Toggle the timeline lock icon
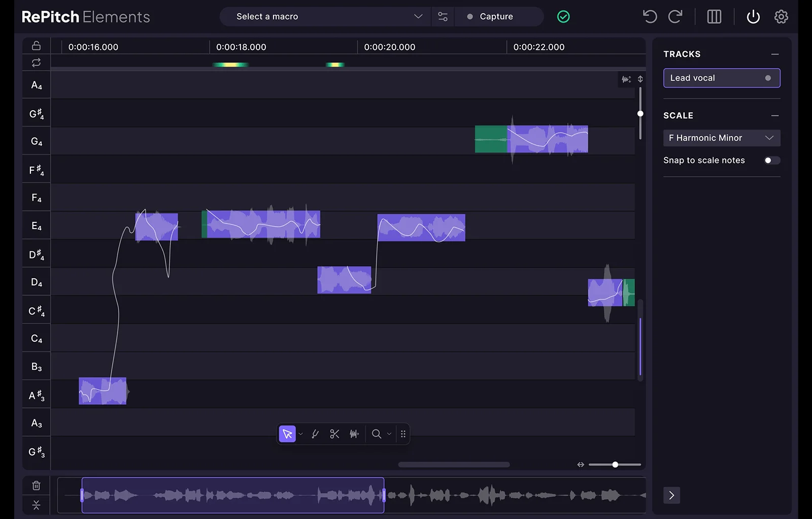The width and height of the screenshot is (812, 519). point(36,46)
